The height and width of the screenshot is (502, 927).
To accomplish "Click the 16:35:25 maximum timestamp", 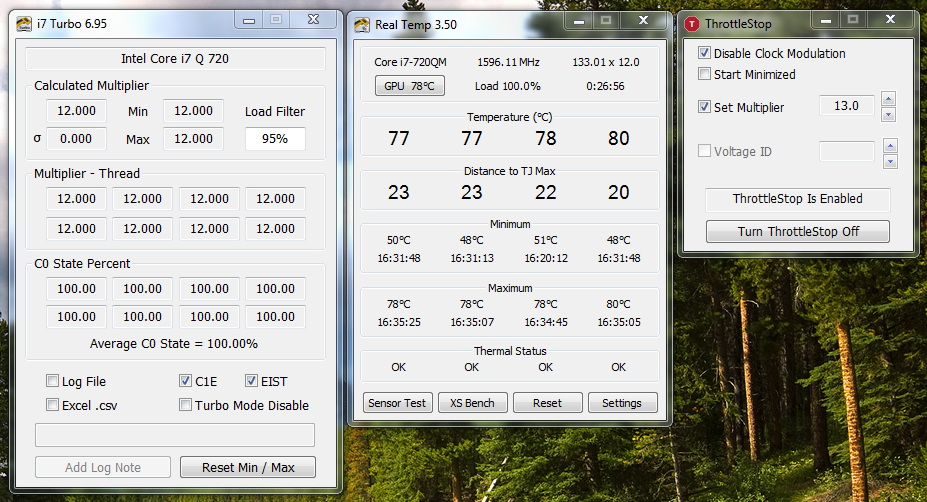I will pyautogui.click(x=399, y=322).
